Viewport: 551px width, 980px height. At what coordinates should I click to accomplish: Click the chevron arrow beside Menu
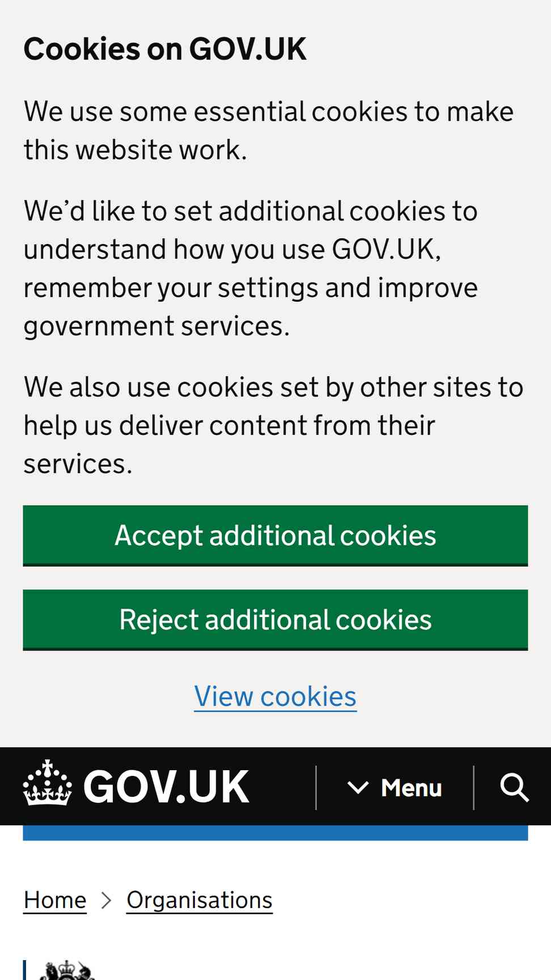(358, 787)
